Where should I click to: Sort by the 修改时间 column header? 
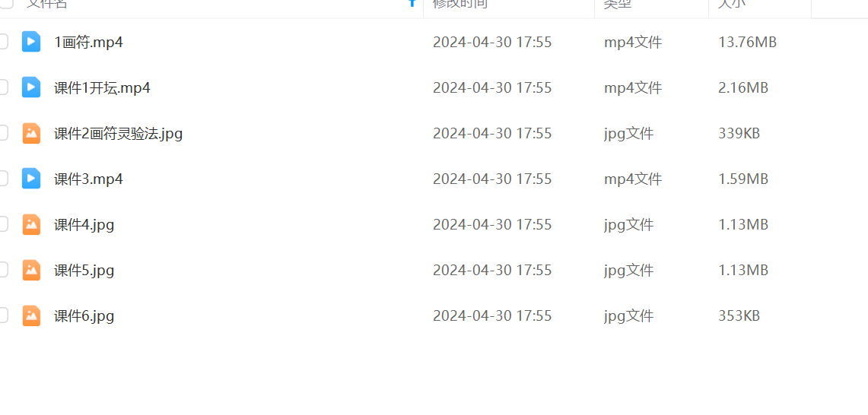pyautogui.click(x=460, y=3)
